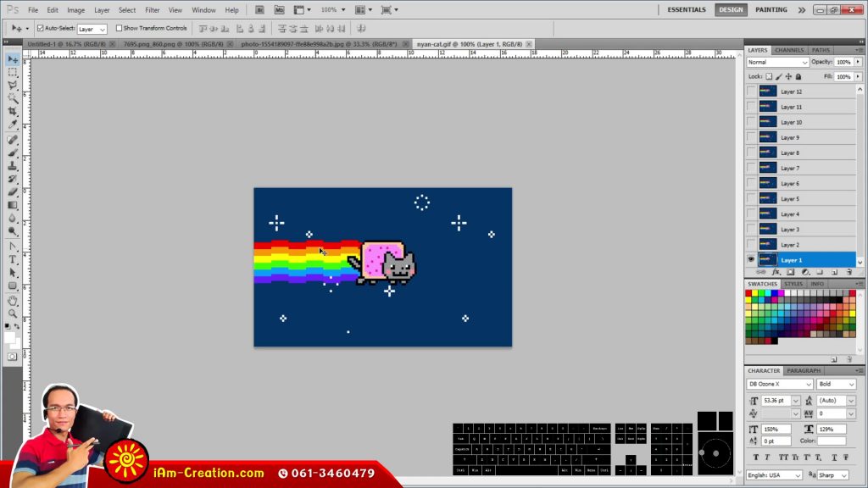Select the Zoom tool

coord(13,313)
